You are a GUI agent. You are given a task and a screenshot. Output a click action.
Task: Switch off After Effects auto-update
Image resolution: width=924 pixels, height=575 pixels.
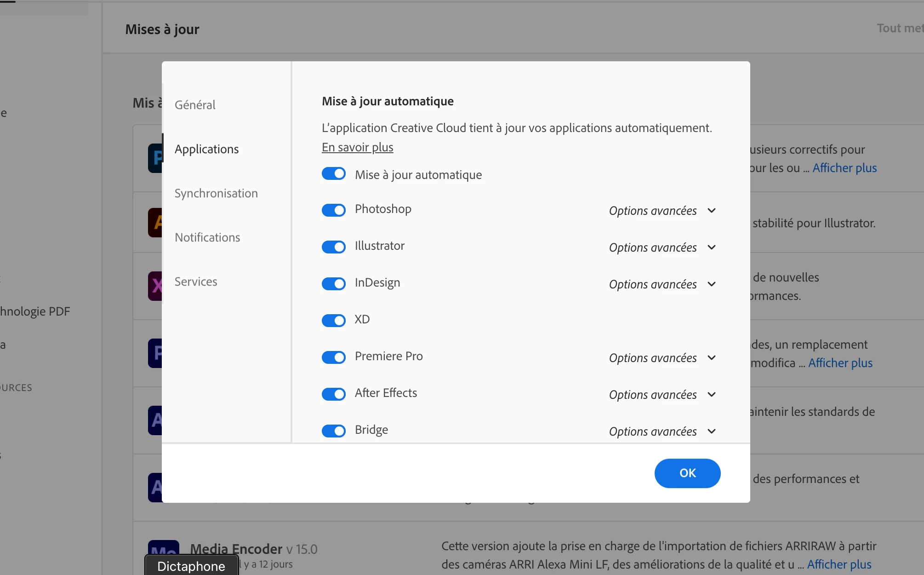coord(334,394)
